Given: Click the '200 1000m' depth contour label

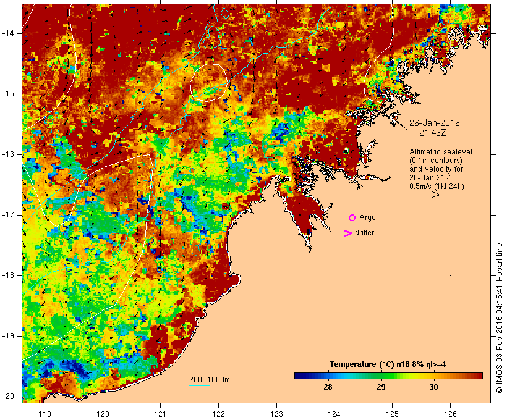Looking at the screenshot, I should 210,380.
